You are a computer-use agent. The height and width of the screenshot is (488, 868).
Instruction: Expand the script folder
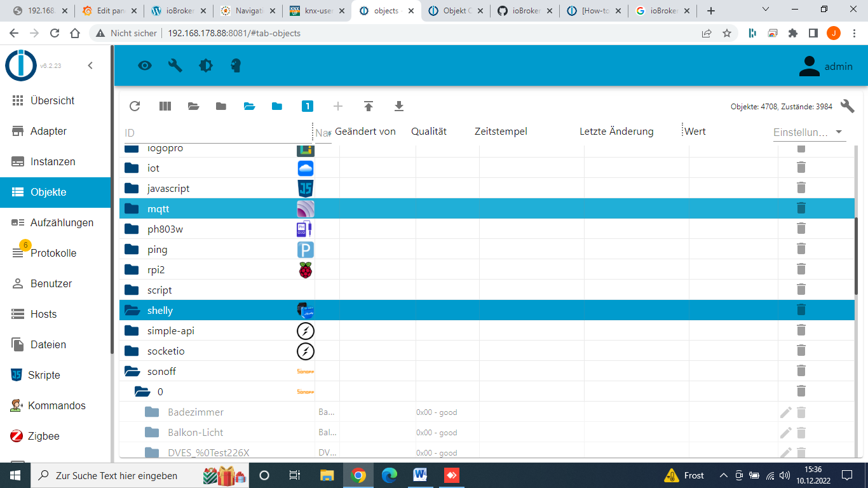click(132, 290)
